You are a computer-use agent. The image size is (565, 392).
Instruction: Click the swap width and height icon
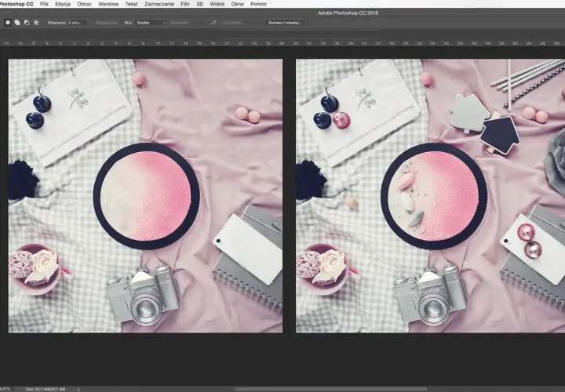(213, 23)
